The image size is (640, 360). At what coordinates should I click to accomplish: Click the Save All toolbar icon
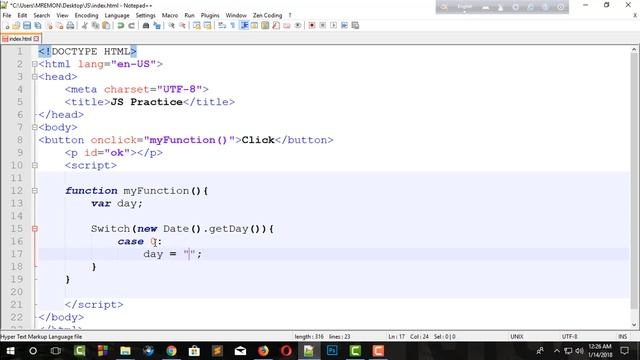click(38, 25)
